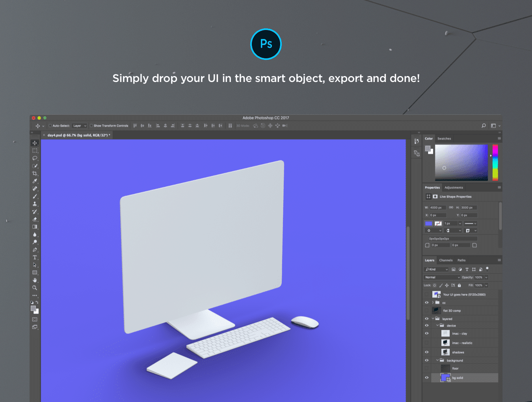Select the Zoom tool in toolbar
This screenshot has height=402, width=532.
pos(35,288)
